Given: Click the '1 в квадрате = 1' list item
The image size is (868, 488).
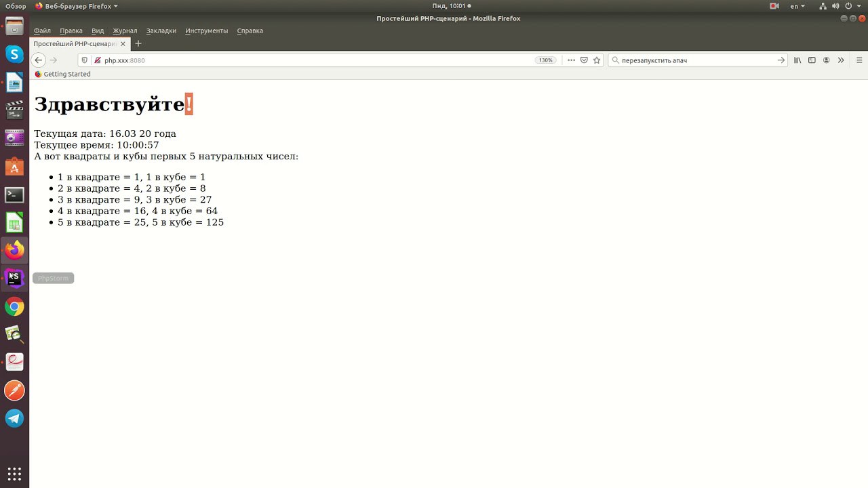Looking at the screenshot, I should pyautogui.click(x=132, y=178).
